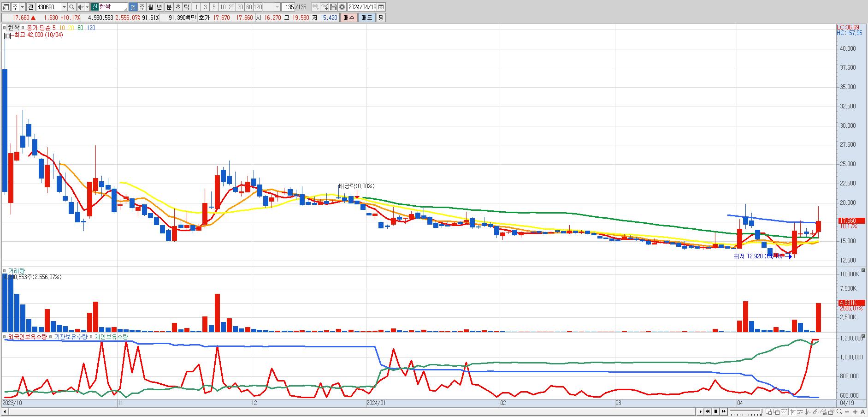Viewport: 868px width, 417px height.
Task: Click the magnifier zoom tool
Action: tap(839, 411)
